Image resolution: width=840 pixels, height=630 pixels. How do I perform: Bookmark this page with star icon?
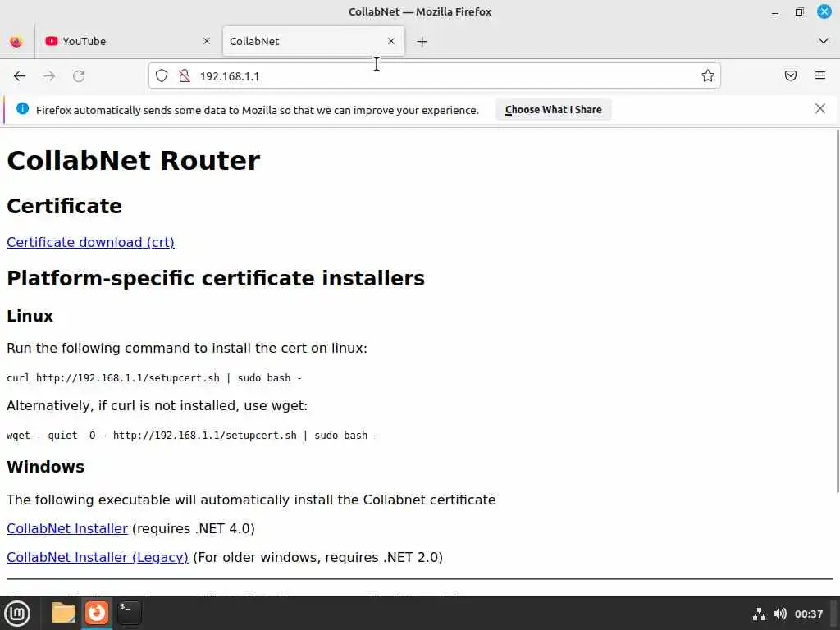click(x=708, y=76)
